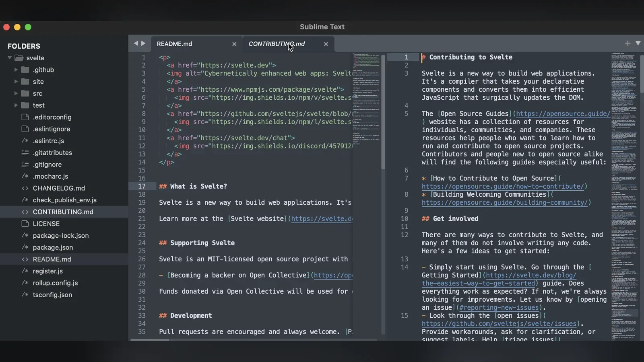Close the README.md tab
The height and width of the screenshot is (362, 644).
[x=234, y=44]
